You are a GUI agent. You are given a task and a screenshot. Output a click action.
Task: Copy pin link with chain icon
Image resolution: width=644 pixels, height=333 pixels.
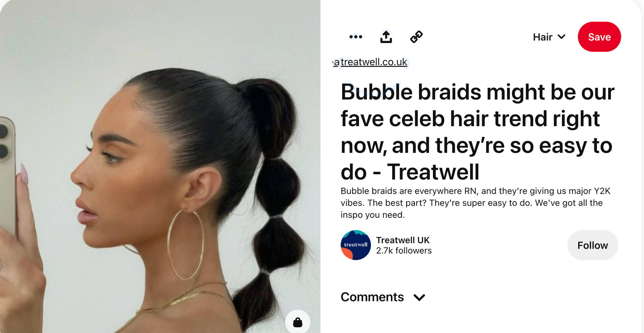416,37
